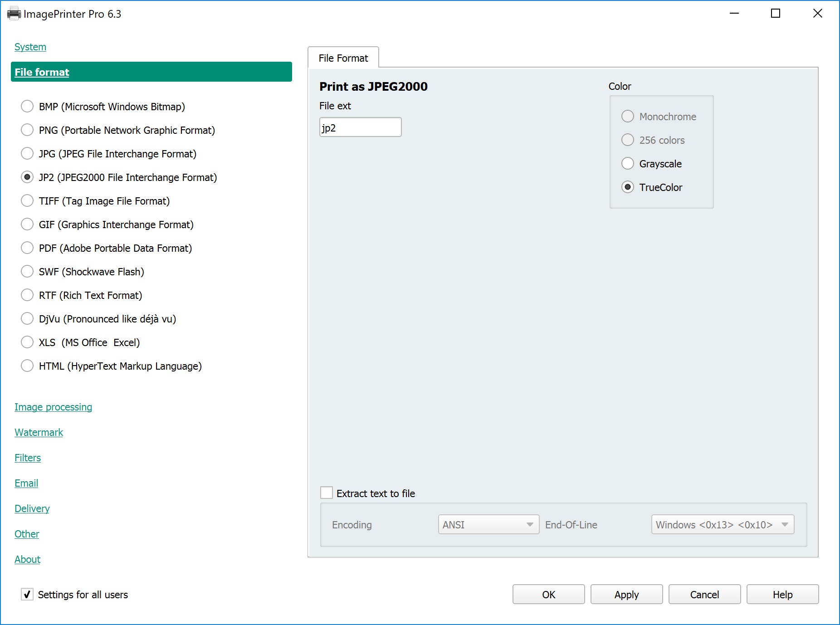Open the Encoding ANSI dropdown
Screen dimensions: 840x625
[488, 525]
